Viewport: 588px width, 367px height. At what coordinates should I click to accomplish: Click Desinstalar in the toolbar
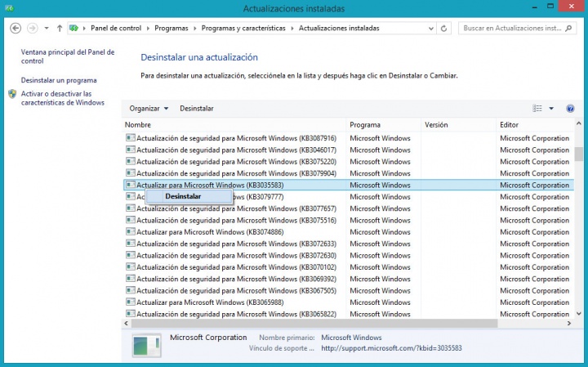pos(197,109)
